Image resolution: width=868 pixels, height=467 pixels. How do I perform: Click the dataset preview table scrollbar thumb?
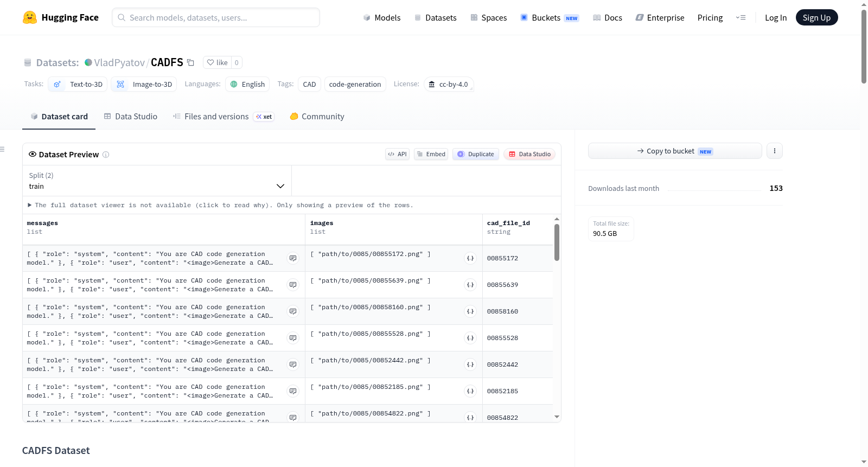[557, 242]
